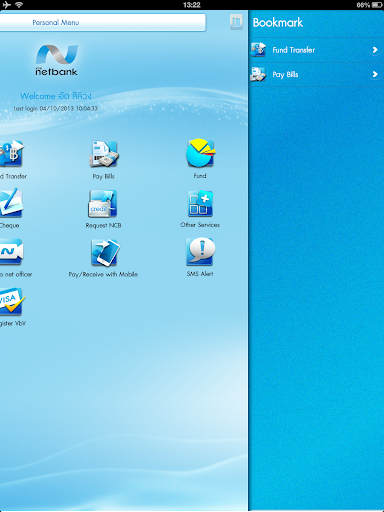
Task: Open the Fund Transfer icon in main menu
Action: click(x=12, y=154)
